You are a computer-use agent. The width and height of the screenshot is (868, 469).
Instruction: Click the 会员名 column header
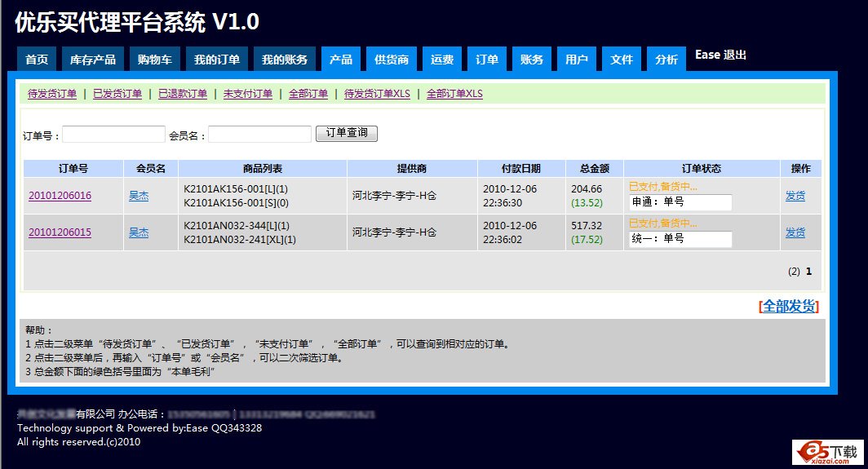(151, 168)
